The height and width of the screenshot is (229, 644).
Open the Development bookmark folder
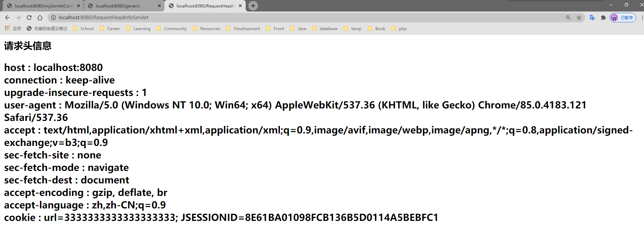[243, 29]
